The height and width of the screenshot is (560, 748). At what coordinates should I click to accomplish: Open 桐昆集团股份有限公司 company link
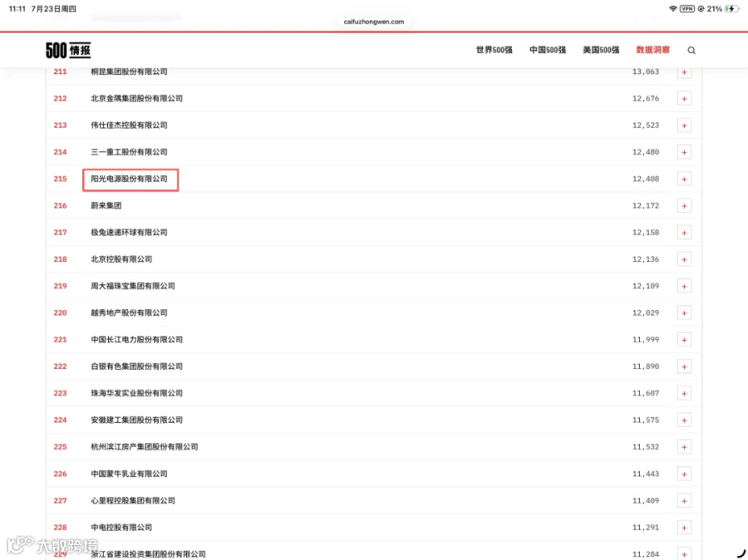click(129, 71)
